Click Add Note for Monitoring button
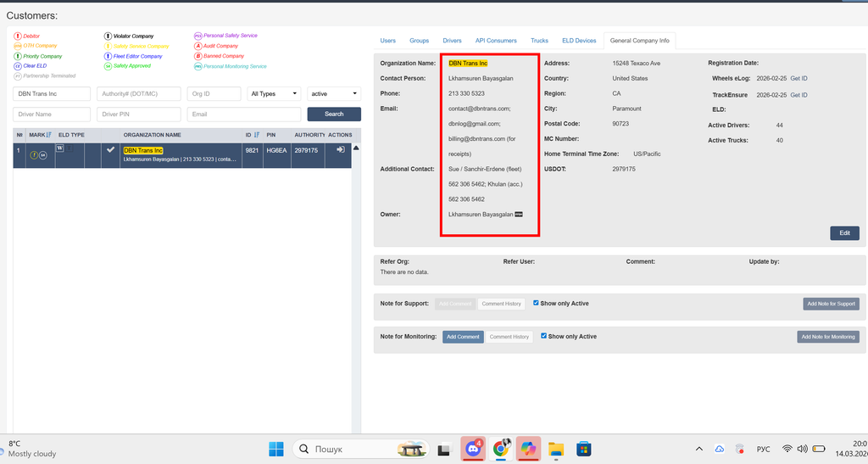Image resolution: width=868 pixels, height=464 pixels. tap(828, 337)
